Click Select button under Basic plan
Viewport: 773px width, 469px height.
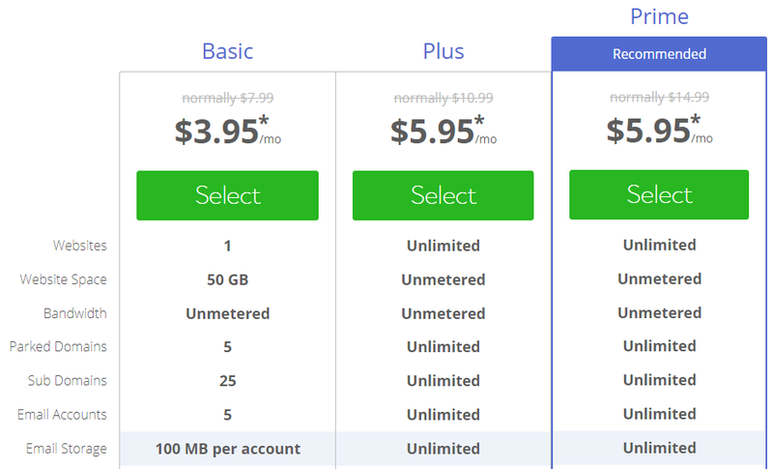[x=227, y=195]
